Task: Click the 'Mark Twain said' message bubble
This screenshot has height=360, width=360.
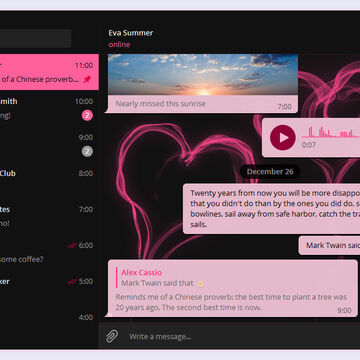Action: point(329,245)
